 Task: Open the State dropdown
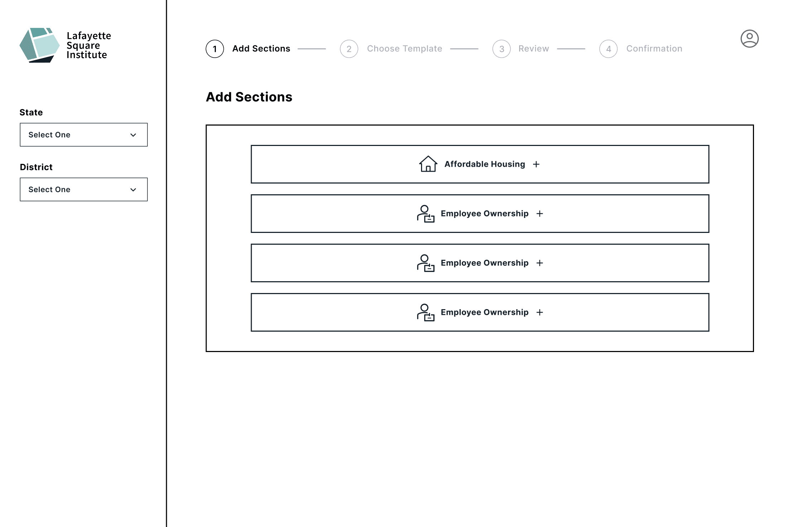83,135
